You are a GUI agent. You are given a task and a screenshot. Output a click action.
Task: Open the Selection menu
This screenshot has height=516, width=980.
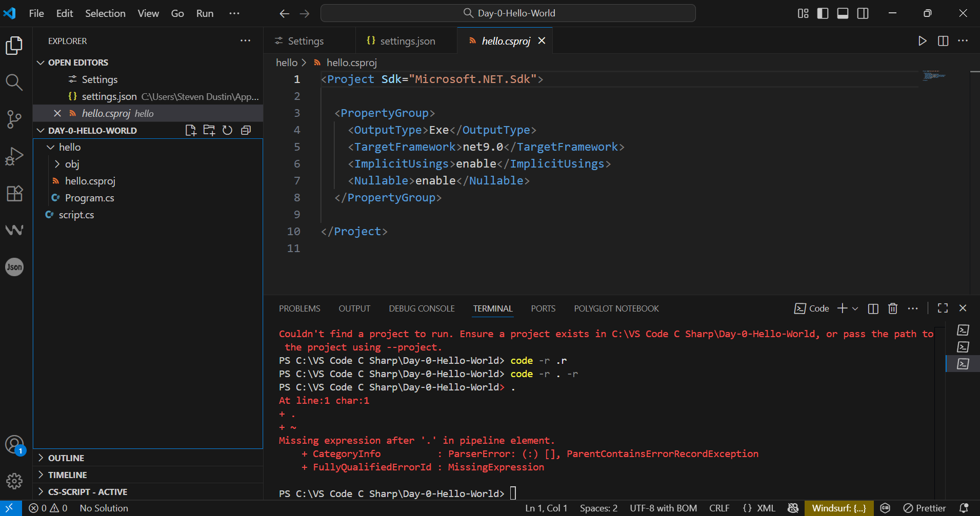pyautogui.click(x=105, y=13)
